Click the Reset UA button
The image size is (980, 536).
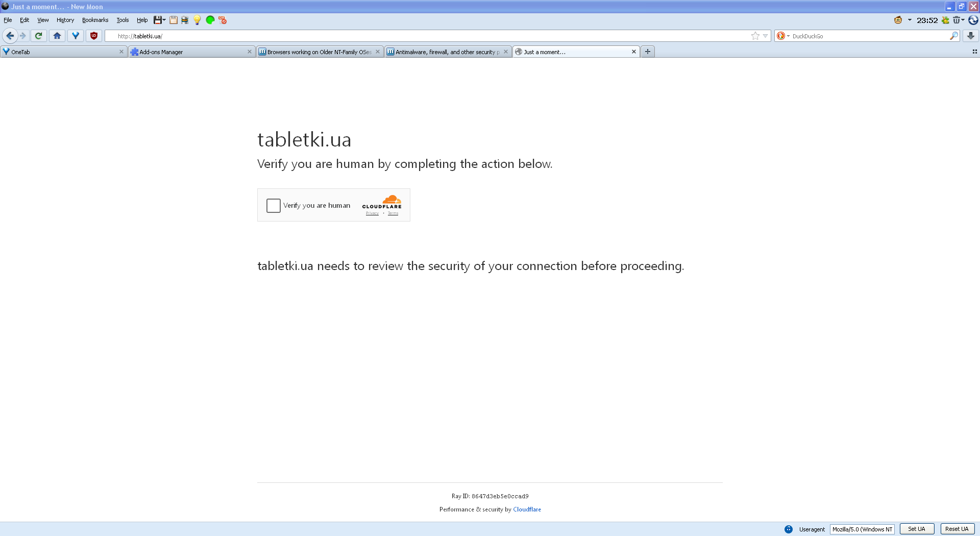point(957,529)
